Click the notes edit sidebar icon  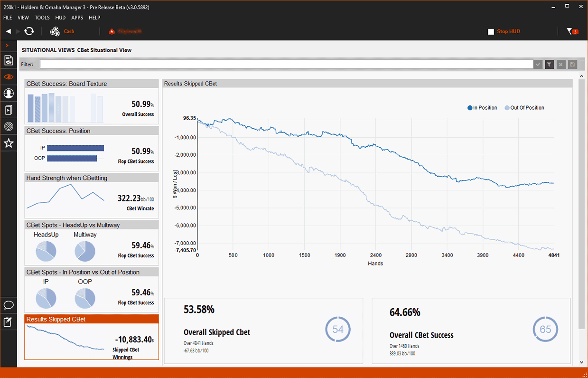click(x=8, y=322)
